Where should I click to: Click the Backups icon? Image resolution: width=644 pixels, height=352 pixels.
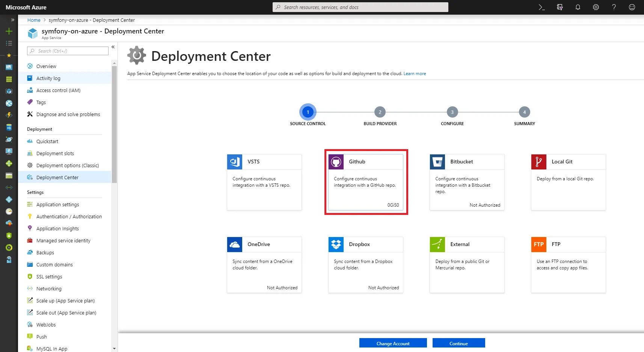(30, 252)
